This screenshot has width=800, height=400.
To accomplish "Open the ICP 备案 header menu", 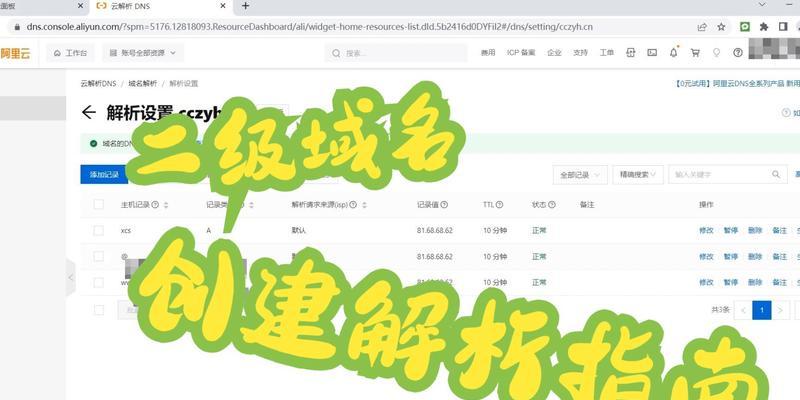I will [x=521, y=53].
